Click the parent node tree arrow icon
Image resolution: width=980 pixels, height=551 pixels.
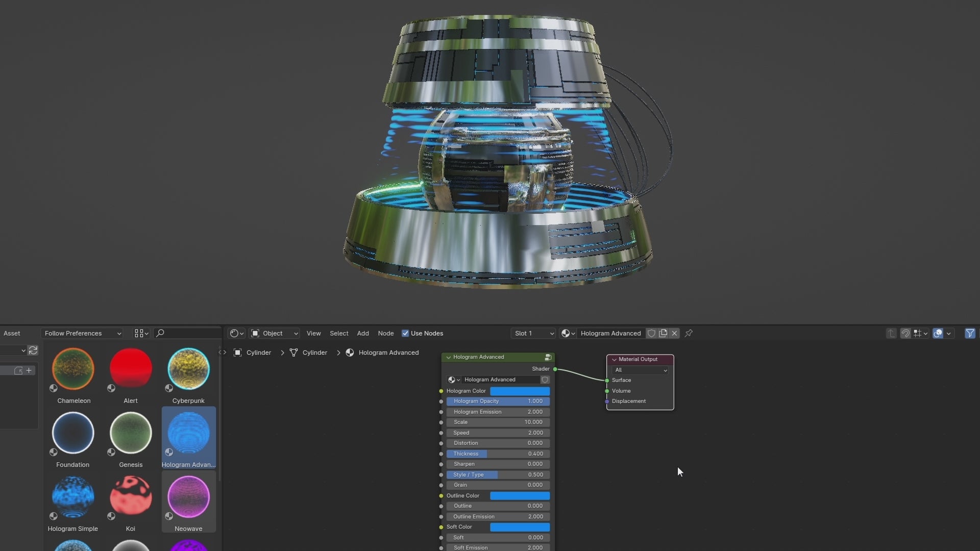click(891, 333)
